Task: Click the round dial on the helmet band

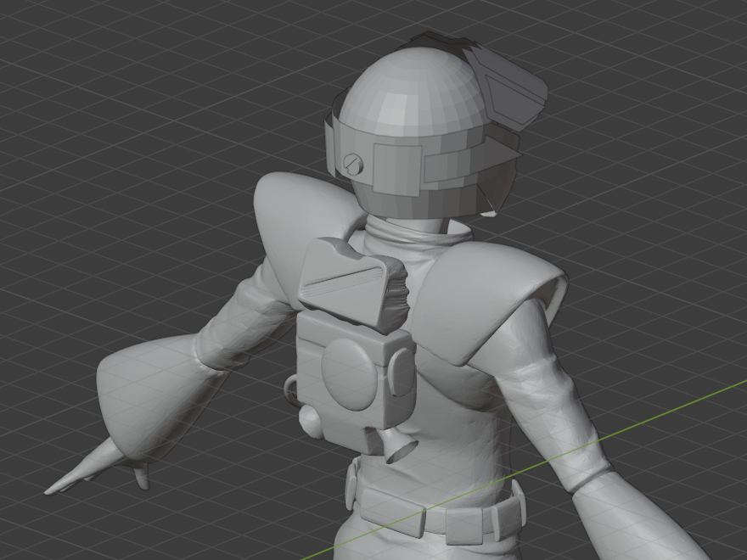Action: tap(352, 165)
